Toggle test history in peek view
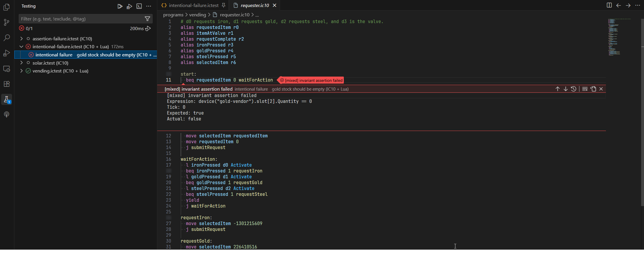 point(574,89)
